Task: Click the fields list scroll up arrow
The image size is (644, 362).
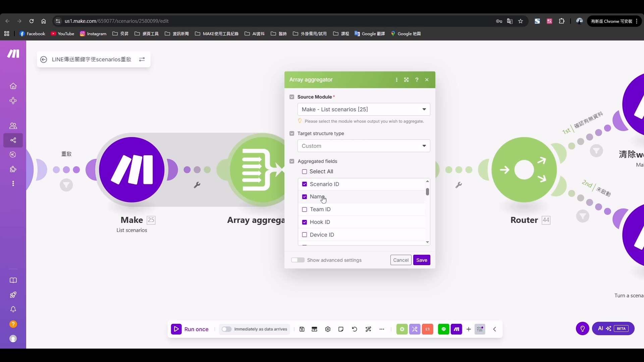Action: coord(427,181)
